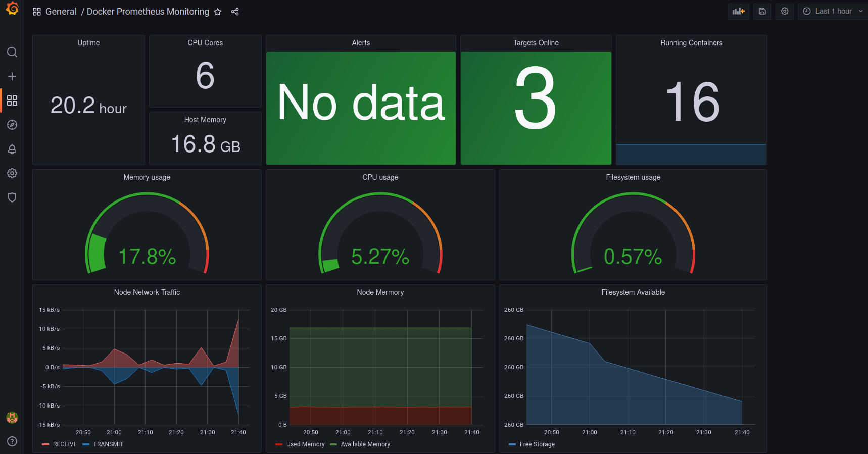Click the Free Storage legend color swatch
Screen dimensions: 868x454
(512, 444)
